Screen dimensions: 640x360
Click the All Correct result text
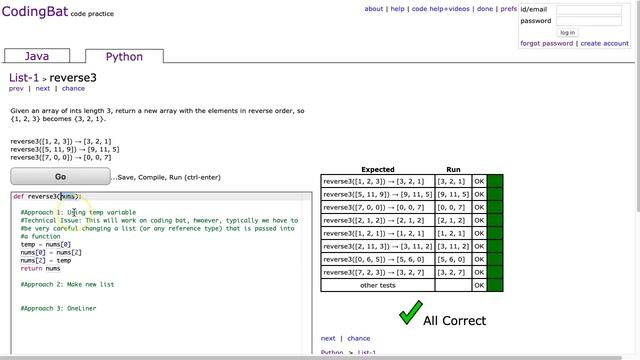454,320
